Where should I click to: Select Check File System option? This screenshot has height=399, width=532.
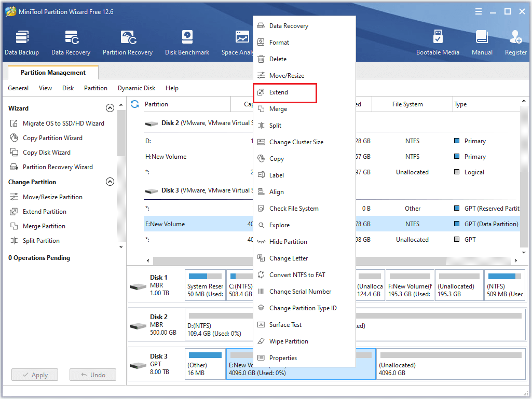pyautogui.click(x=304, y=209)
